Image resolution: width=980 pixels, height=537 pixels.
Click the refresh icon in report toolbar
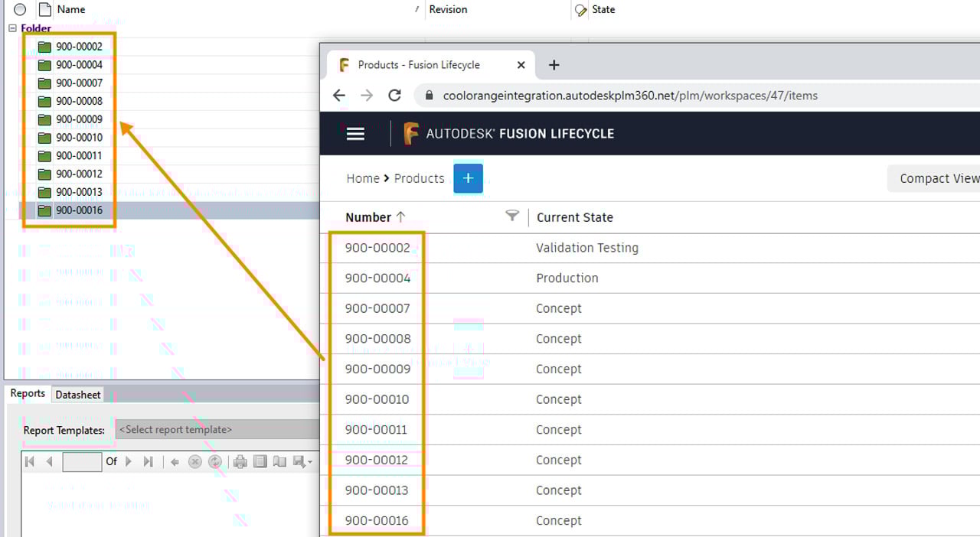tap(215, 461)
